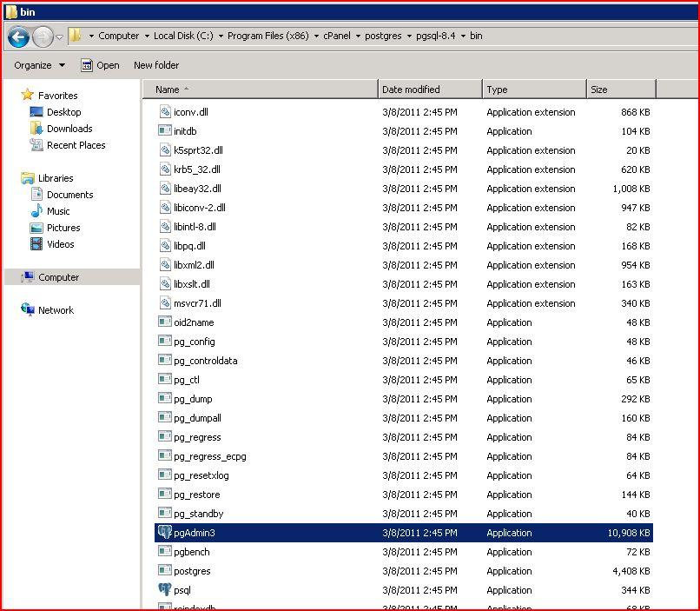Screen dimensions: 700x611
Task: Sort by Size column header
Action: (621, 90)
